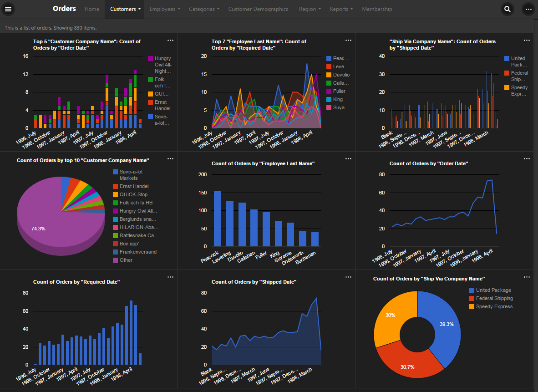
Task: Open the ellipsis menu in the top navbar
Action: 528,9
